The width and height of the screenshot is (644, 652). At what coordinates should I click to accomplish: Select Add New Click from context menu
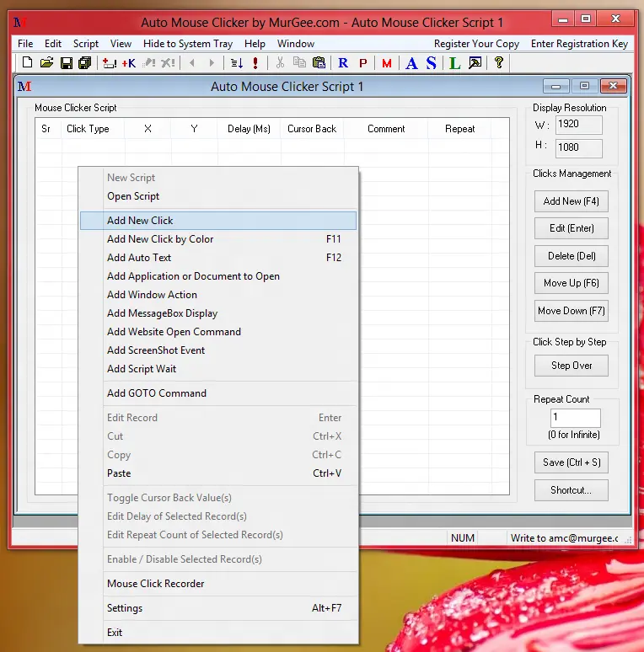click(x=140, y=221)
